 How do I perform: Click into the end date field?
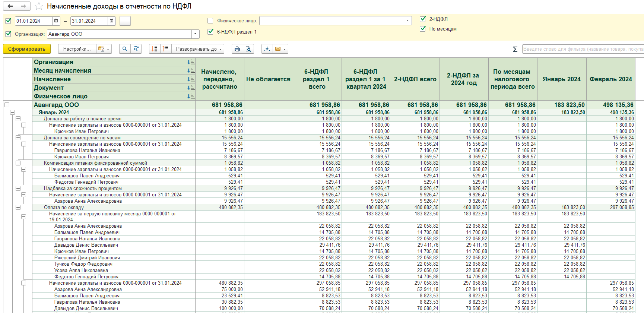click(x=89, y=21)
